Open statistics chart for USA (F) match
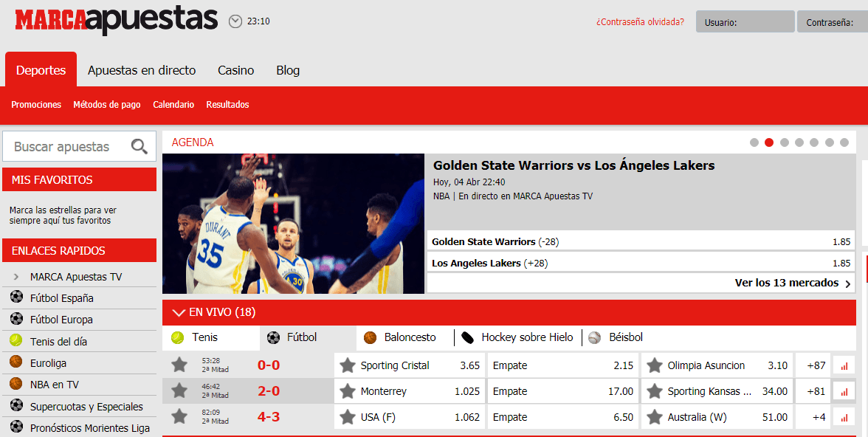This screenshot has height=437, width=868. [844, 417]
